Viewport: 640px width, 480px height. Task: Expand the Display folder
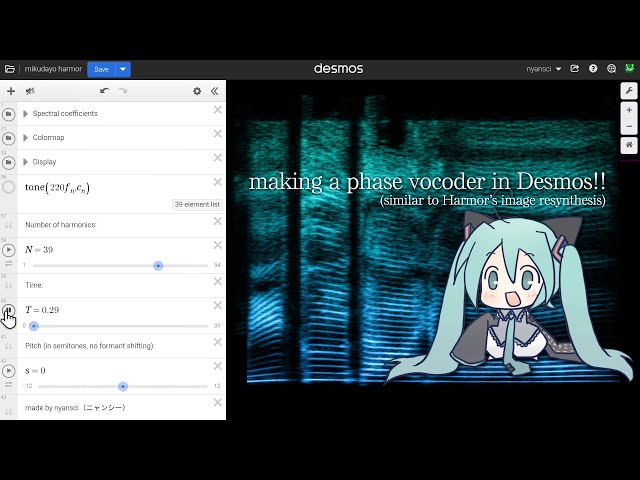click(26, 162)
